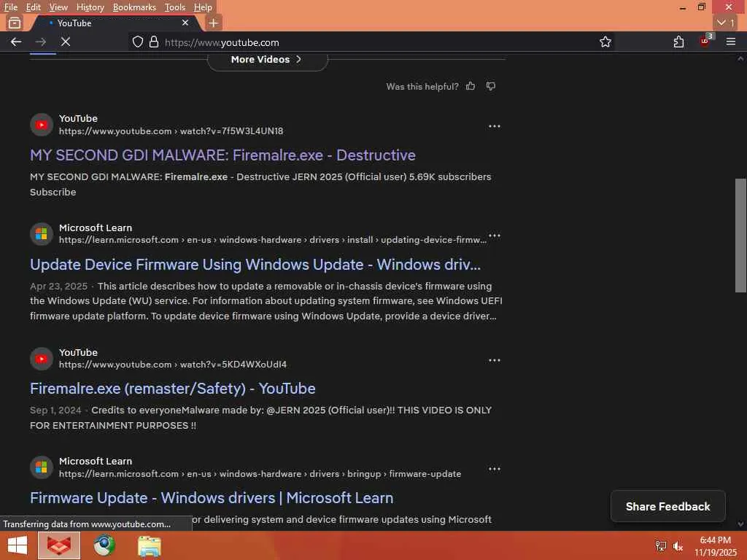Open the View menu
This screenshot has height=560, width=747.
point(58,7)
